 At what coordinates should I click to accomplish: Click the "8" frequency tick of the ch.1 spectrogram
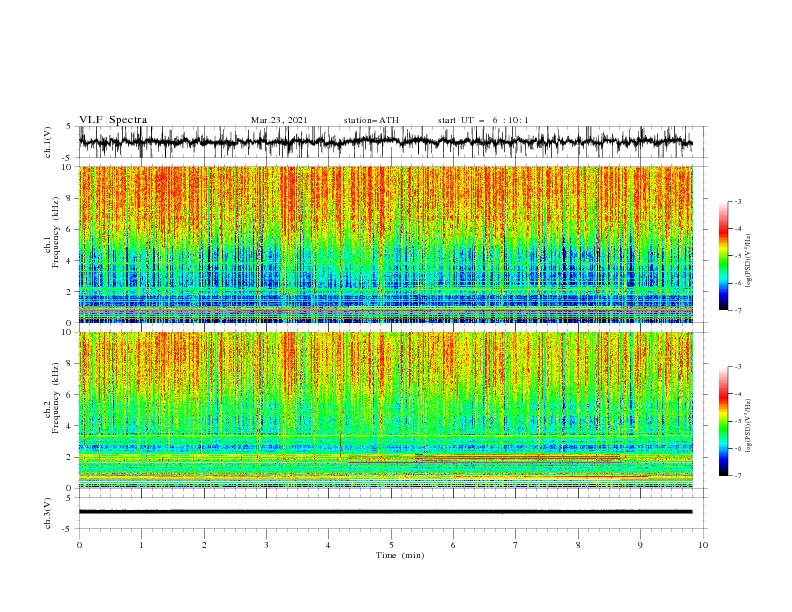click(70, 198)
